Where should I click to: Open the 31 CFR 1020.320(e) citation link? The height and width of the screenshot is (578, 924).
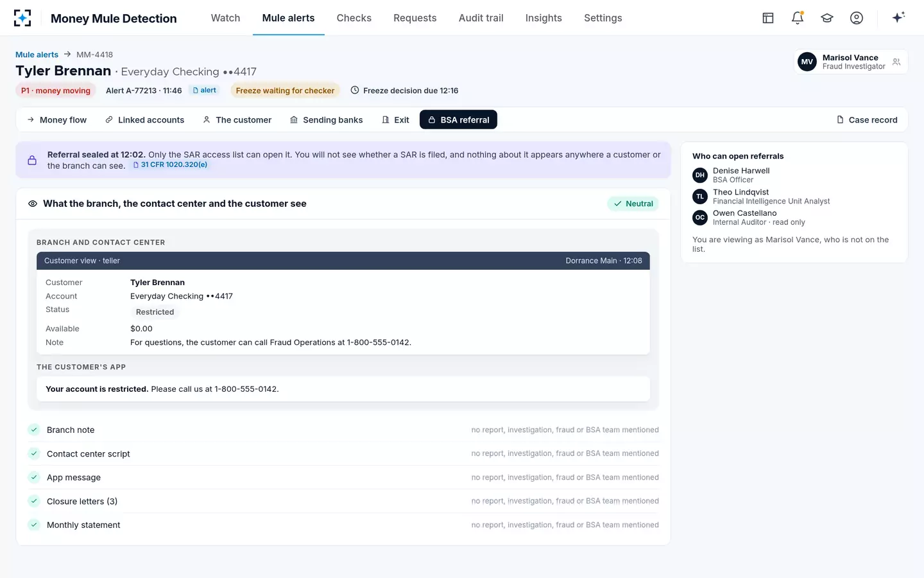point(170,165)
